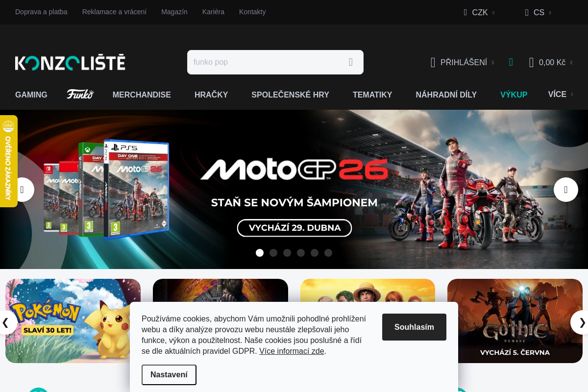Open the Funko brand logo category

coord(80,94)
